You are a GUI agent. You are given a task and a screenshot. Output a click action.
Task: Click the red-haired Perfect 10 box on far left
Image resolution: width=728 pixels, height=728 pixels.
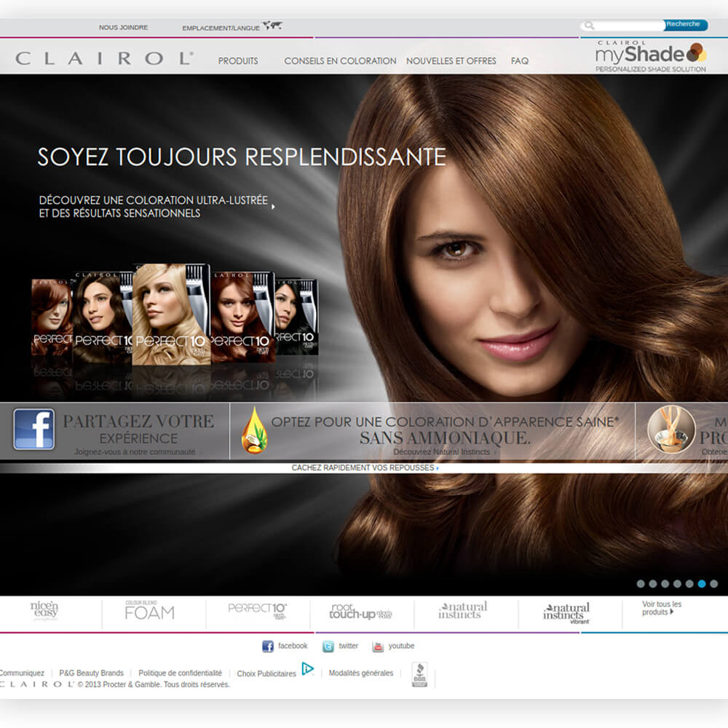[52, 317]
